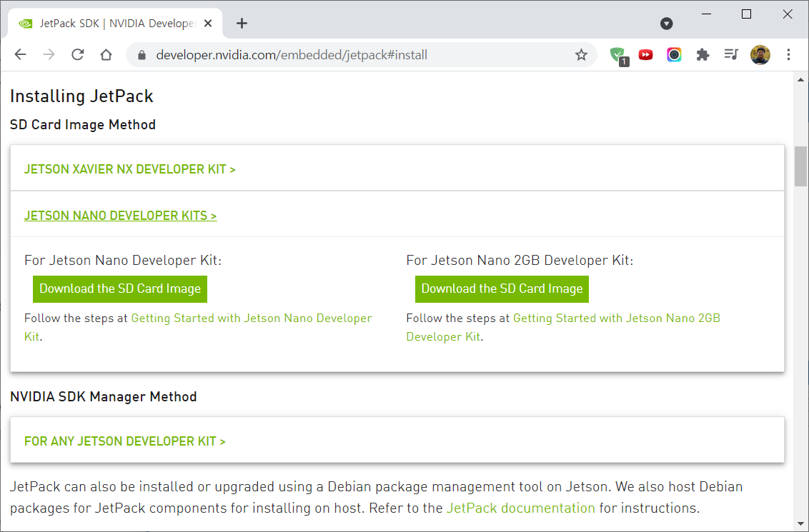Bookmark this page with the star icon

click(582, 55)
